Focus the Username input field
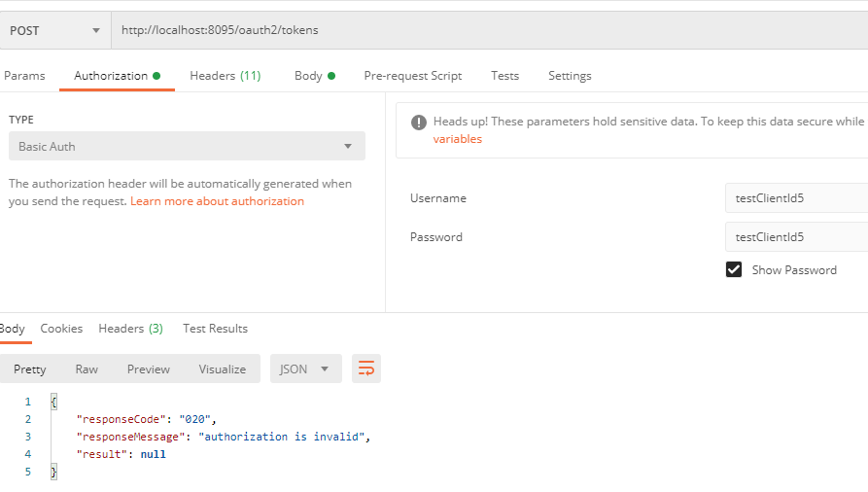This screenshot has width=868, height=492. pos(797,198)
